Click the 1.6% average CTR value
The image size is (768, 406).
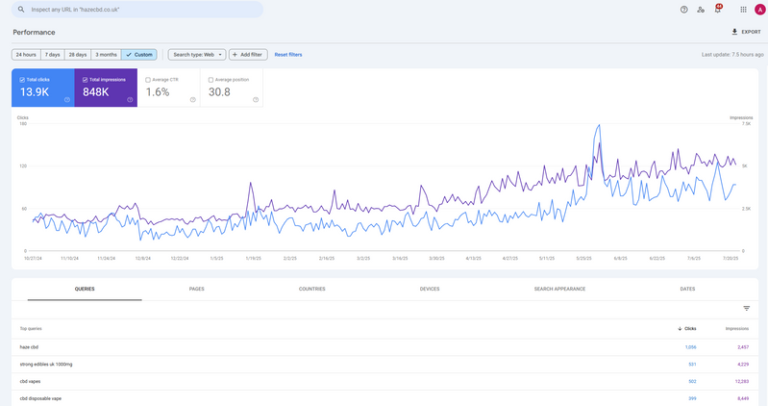pos(158,92)
